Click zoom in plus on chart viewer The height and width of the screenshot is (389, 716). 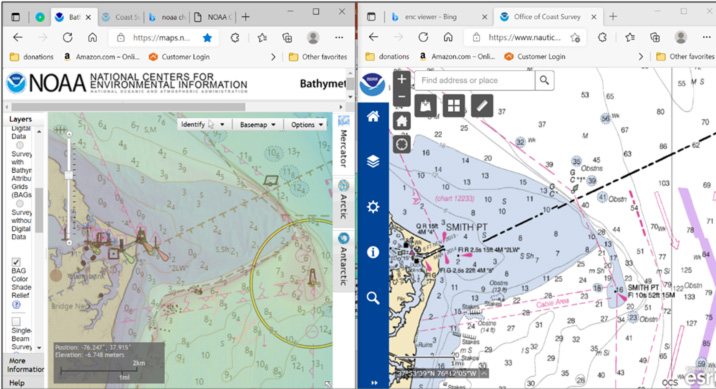[x=401, y=79]
